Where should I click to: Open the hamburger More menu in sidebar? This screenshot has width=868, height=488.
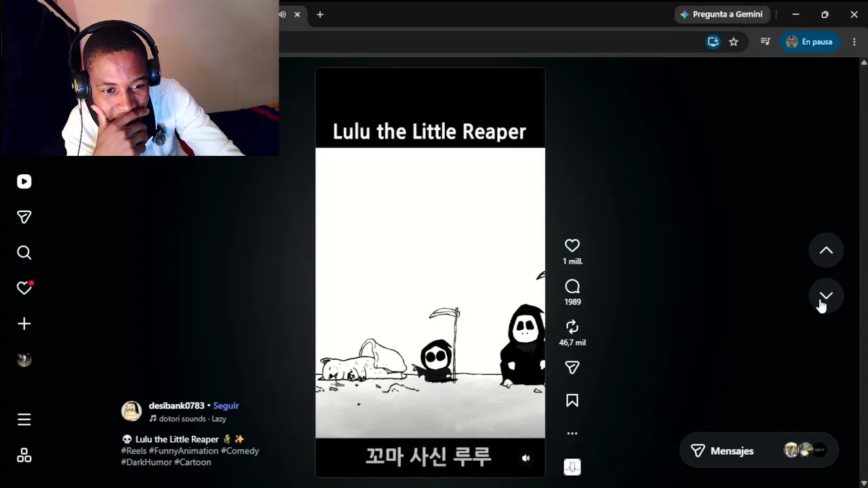pos(24,420)
